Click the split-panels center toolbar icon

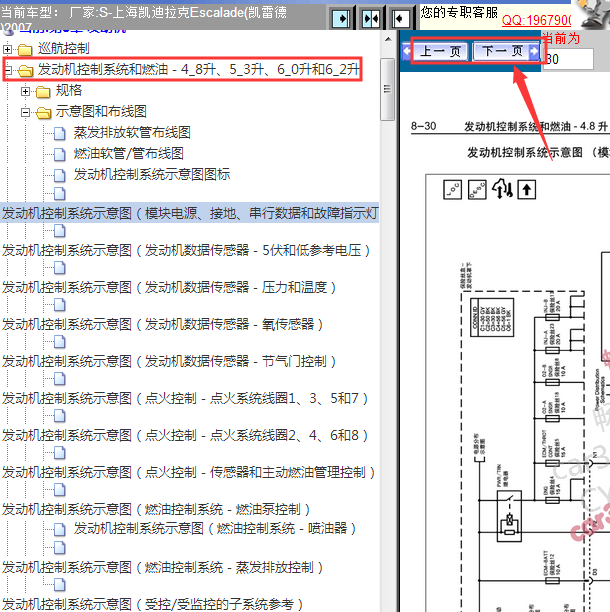370,18
